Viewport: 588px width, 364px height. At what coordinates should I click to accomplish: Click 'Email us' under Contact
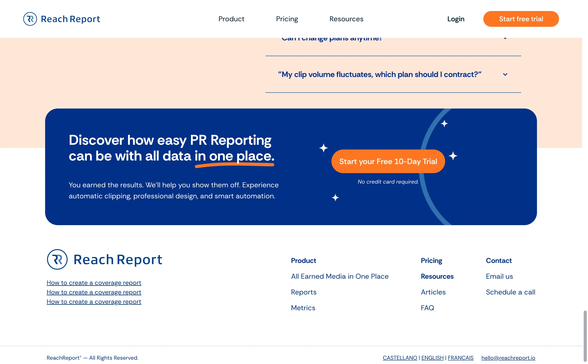coord(499,276)
